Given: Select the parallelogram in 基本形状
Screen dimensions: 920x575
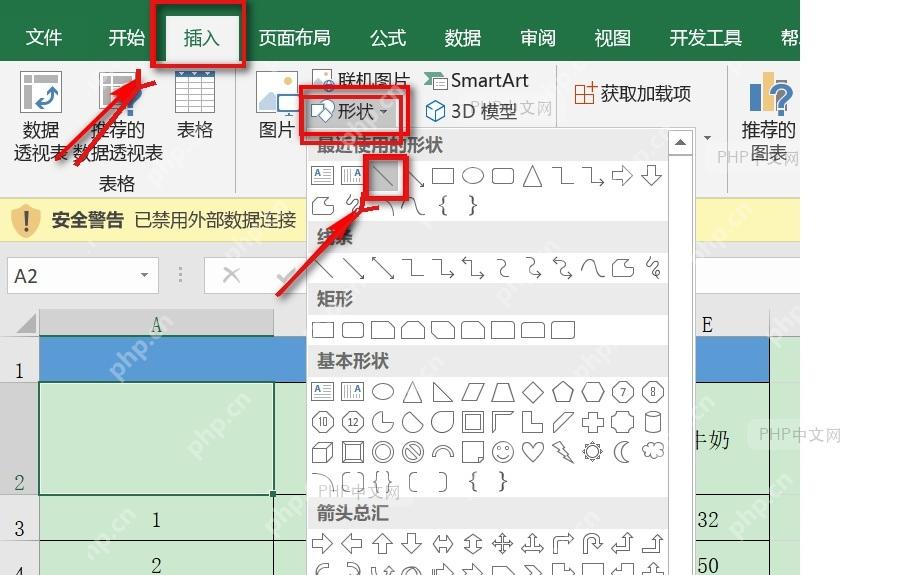Looking at the screenshot, I should coord(473,391).
